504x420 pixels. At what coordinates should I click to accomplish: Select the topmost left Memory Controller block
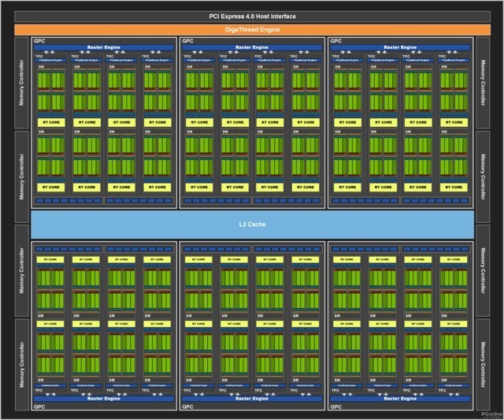coord(14,81)
